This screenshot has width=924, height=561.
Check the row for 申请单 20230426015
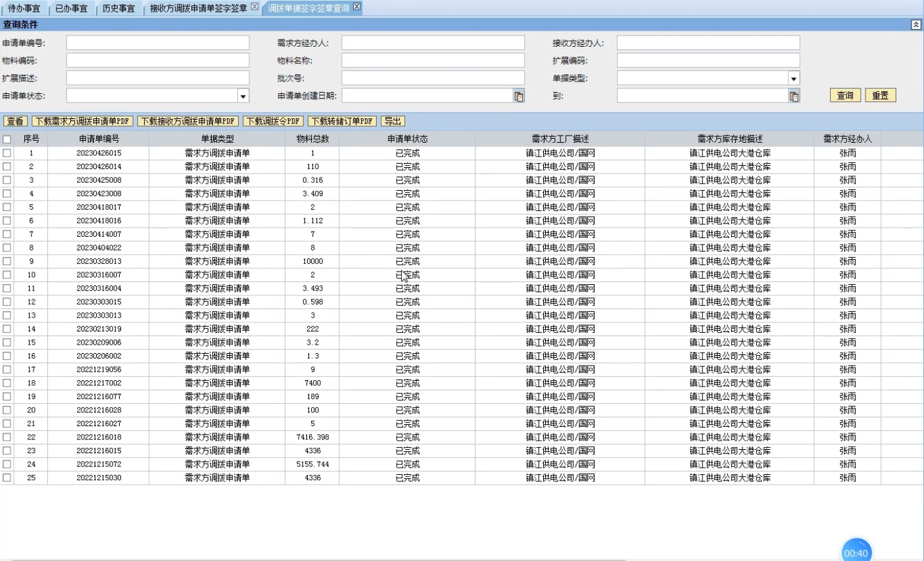tap(7, 153)
